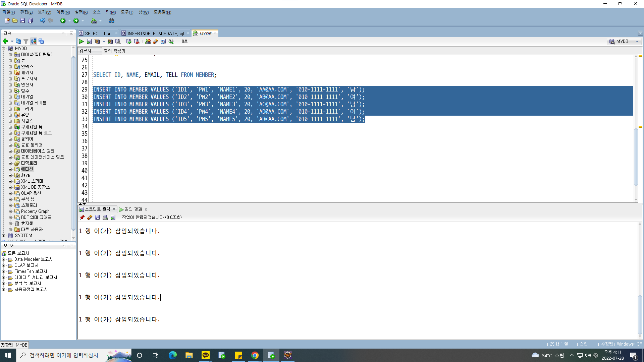Open the 도구(T) menu
The height and width of the screenshot is (362, 644).
(127, 12)
